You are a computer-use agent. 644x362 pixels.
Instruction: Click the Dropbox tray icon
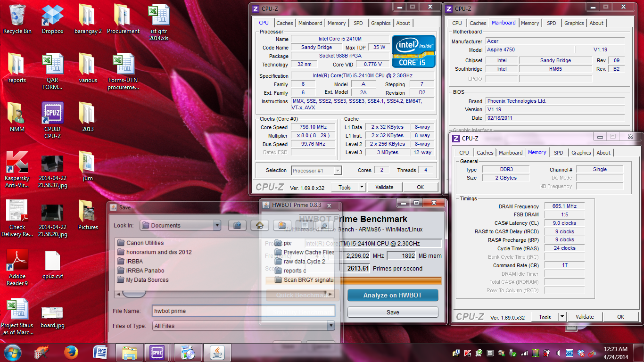pyautogui.click(x=581, y=353)
